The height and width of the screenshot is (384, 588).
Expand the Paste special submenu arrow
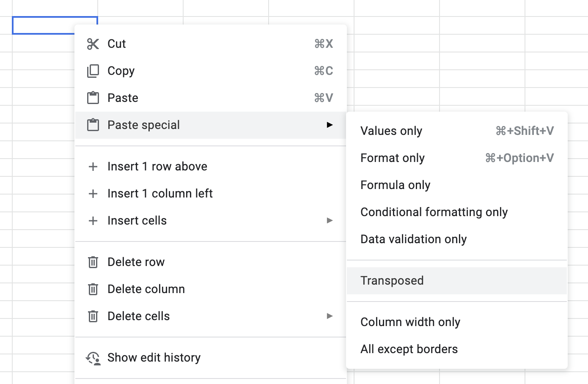(x=330, y=125)
